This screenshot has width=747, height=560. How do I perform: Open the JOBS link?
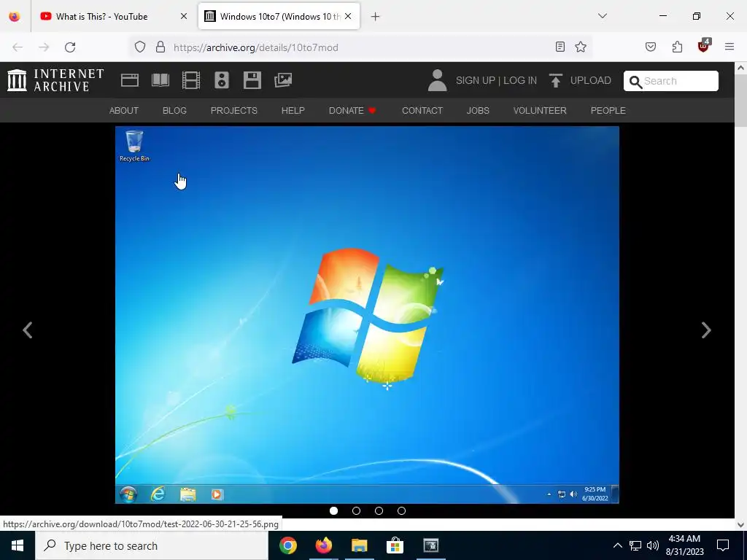[x=478, y=111]
